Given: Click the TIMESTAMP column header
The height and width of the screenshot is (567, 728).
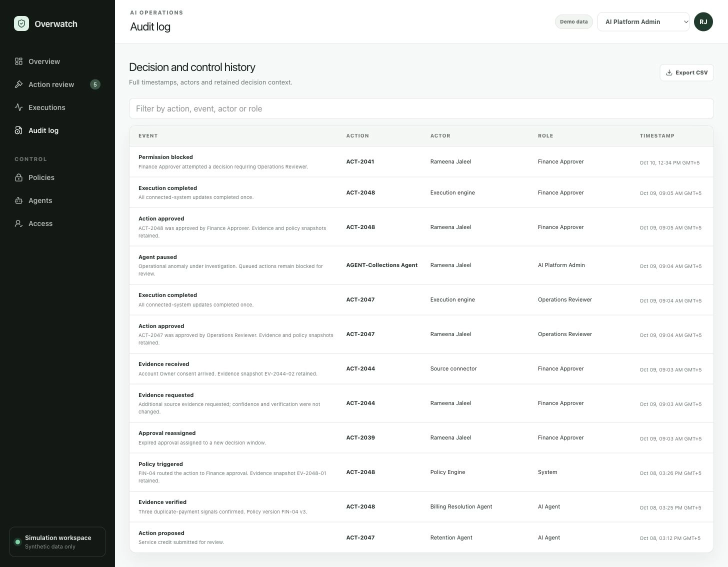Looking at the screenshot, I should point(657,136).
